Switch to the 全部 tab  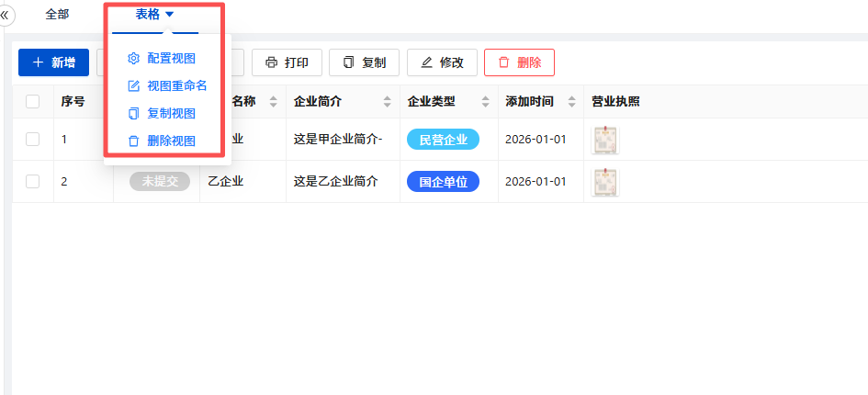pyautogui.click(x=57, y=15)
